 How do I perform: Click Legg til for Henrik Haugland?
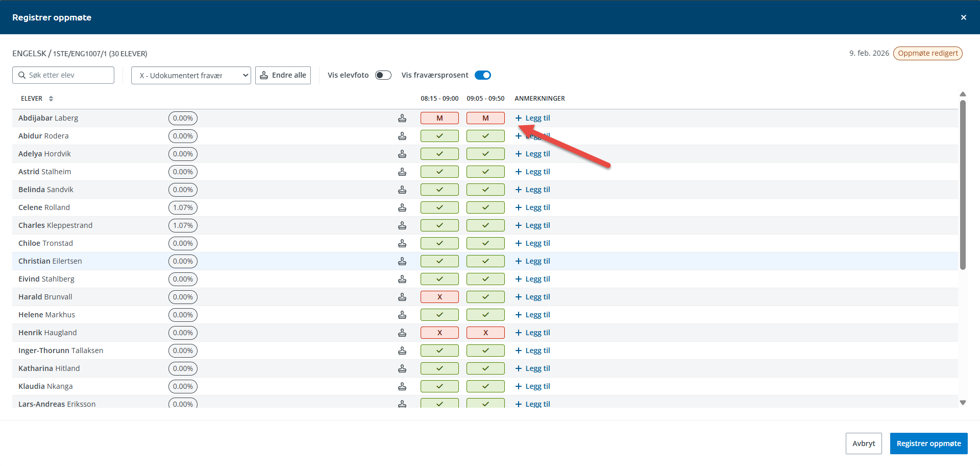pyautogui.click(x=533, y=333)
